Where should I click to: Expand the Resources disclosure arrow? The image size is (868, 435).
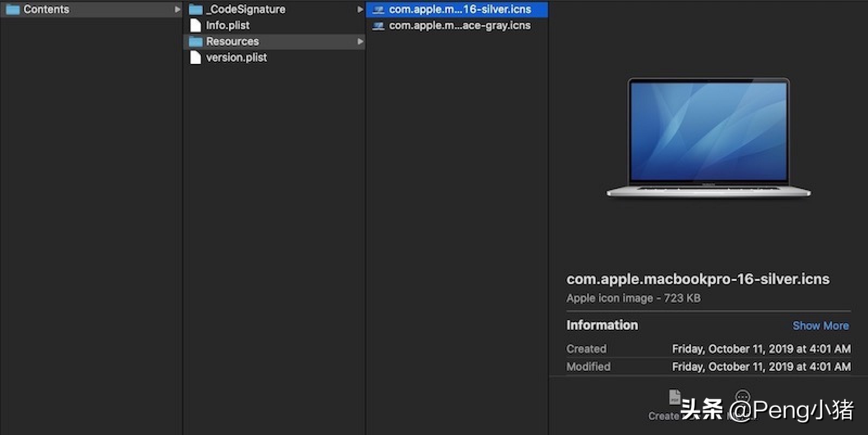[x=360, y=41]
